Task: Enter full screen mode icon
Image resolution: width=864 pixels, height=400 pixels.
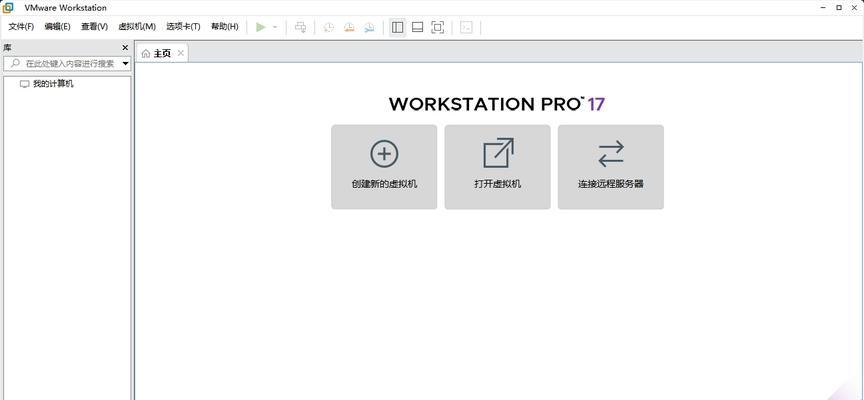Action: click(438, 27)
